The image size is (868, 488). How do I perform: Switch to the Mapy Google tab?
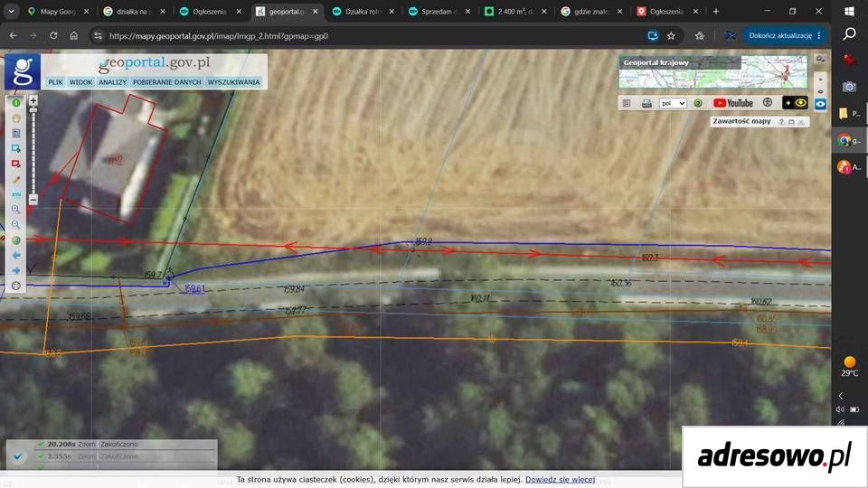[x=57, y=11]
